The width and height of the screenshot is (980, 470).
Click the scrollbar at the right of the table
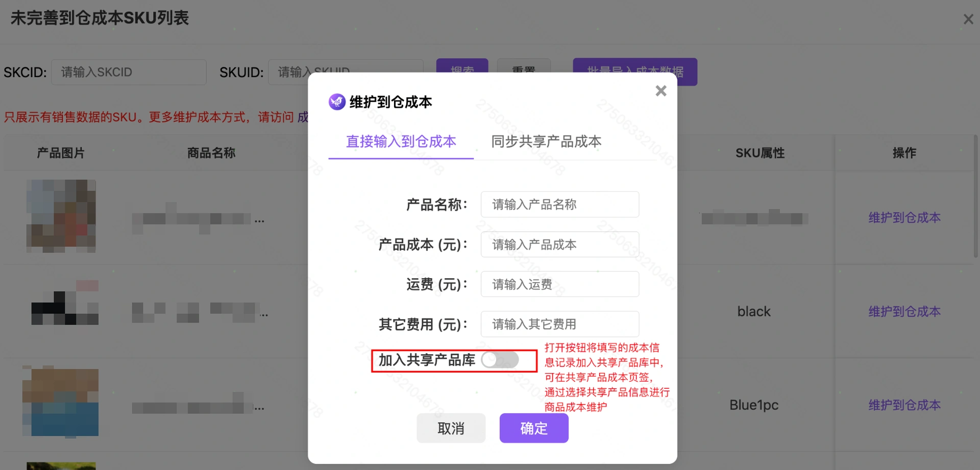(976, 196)
